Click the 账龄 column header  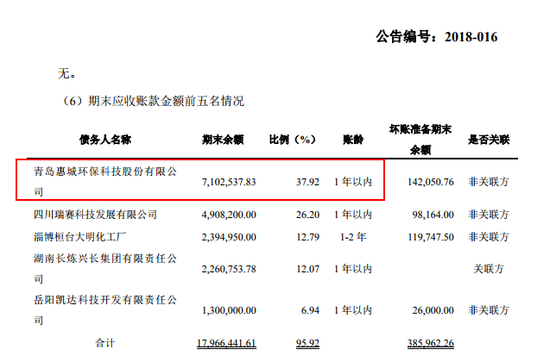[x=353, y=140]
